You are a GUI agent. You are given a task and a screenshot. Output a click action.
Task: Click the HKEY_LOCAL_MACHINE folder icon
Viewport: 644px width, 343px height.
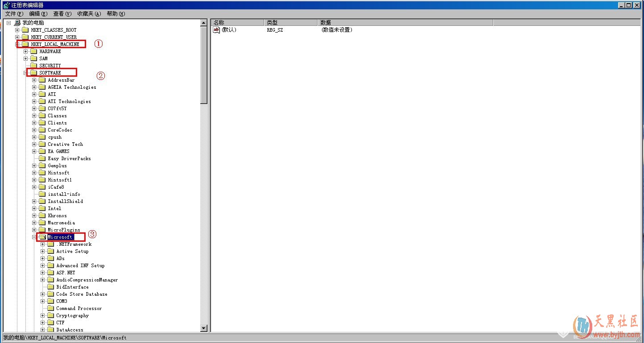point(25,44)
